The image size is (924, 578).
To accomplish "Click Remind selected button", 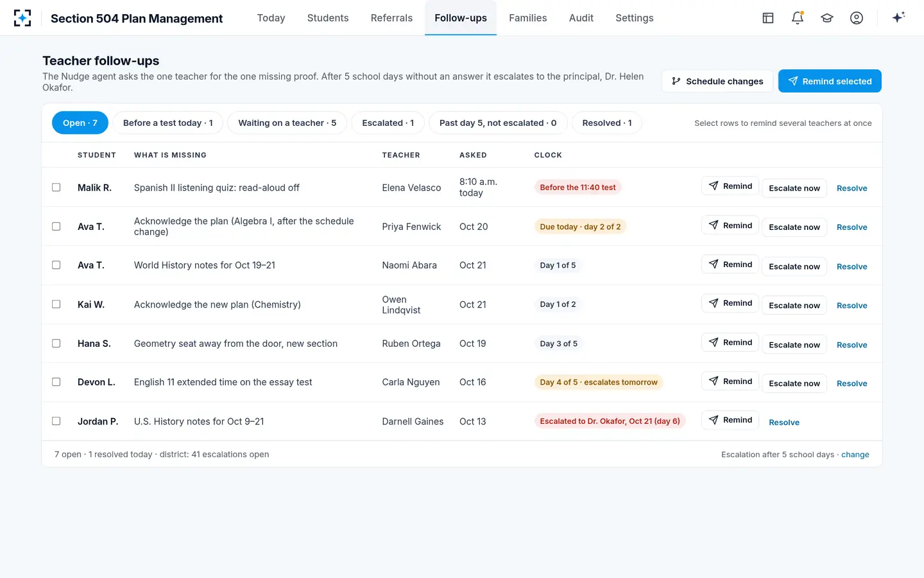I will point(830,81).
